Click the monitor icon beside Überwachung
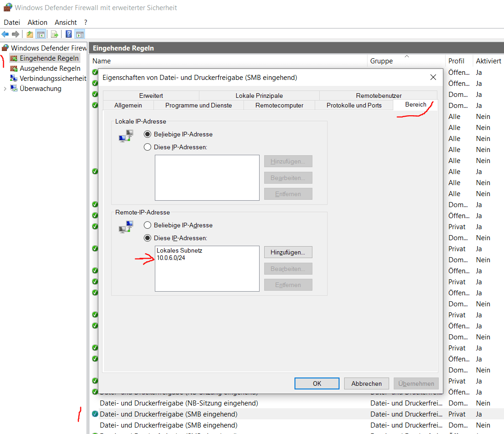Screen dimensions: 504x434 point(13,88)
